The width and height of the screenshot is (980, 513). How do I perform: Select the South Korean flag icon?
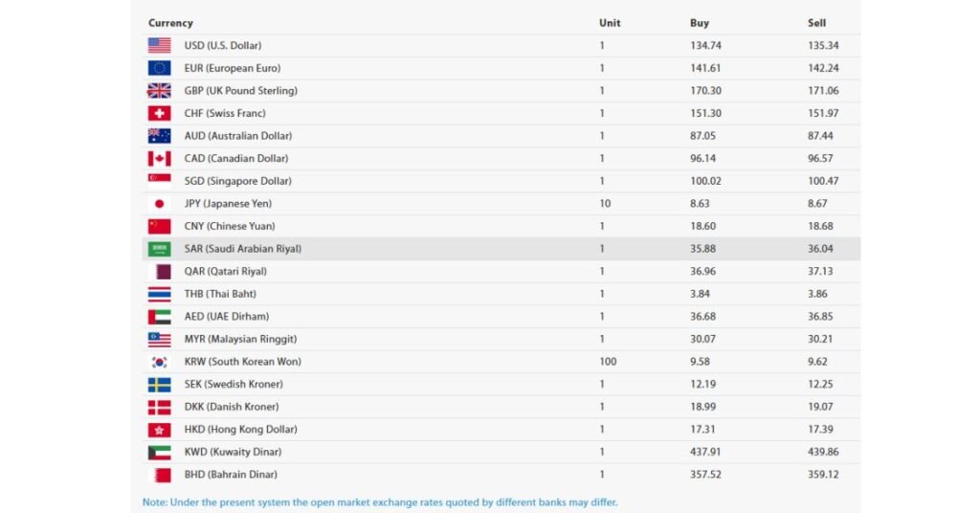click(160, 362)
